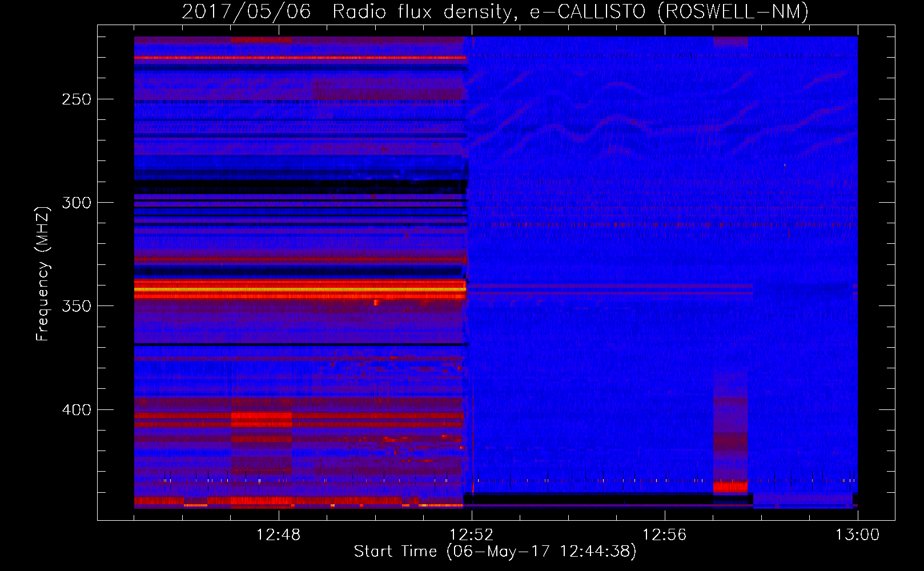This screenshot has height=571, width=924.
Task: Click the 350 frequency tick label
Action: coord(77,306)
